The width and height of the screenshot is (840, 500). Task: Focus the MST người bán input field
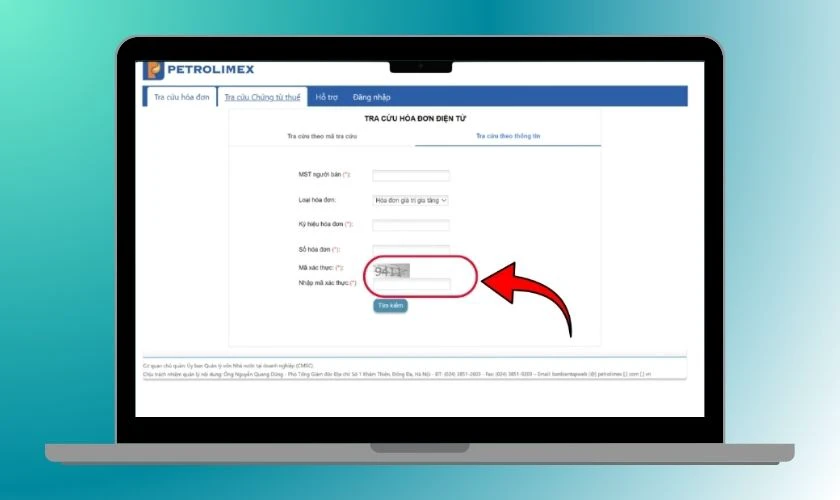point(410,175)
